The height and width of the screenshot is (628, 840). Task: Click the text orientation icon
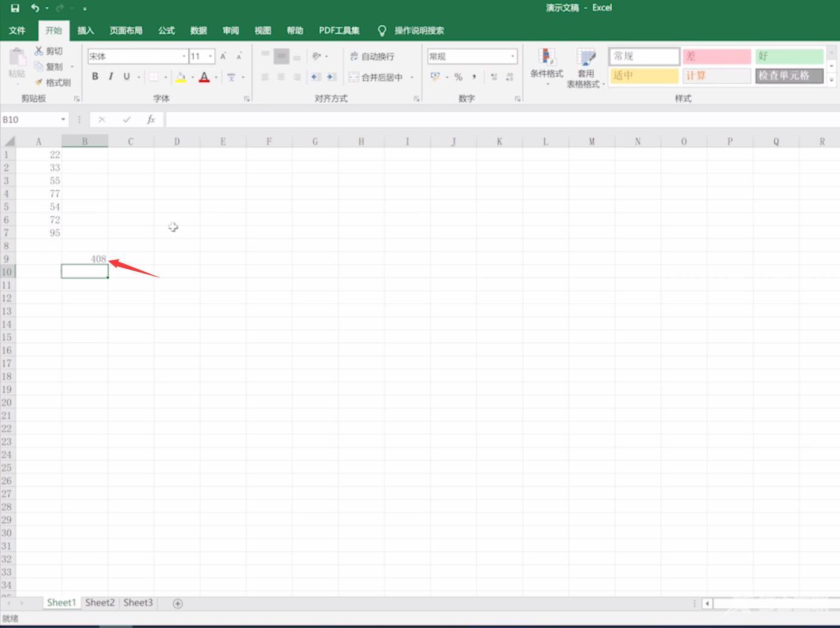[316, 56]
